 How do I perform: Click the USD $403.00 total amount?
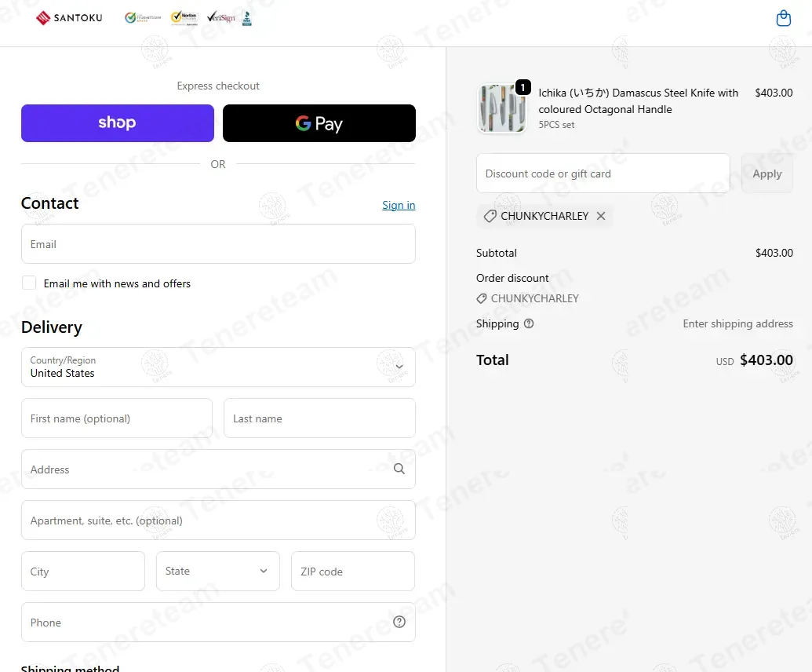point(754,360)
